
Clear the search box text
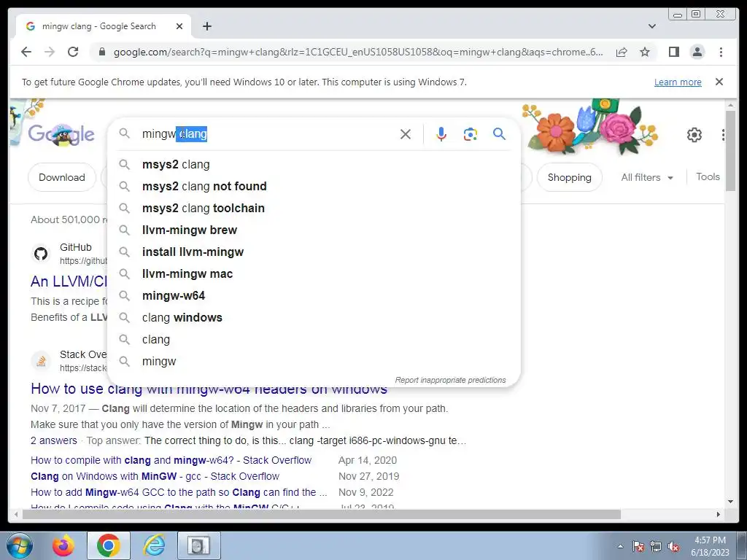tap(406, 134)
